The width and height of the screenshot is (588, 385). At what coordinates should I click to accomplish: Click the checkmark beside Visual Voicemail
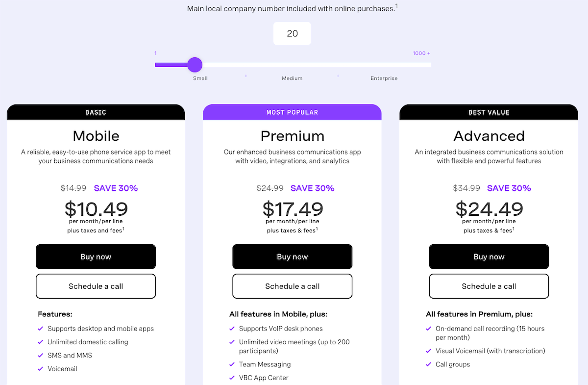click(x=429, y=351)
